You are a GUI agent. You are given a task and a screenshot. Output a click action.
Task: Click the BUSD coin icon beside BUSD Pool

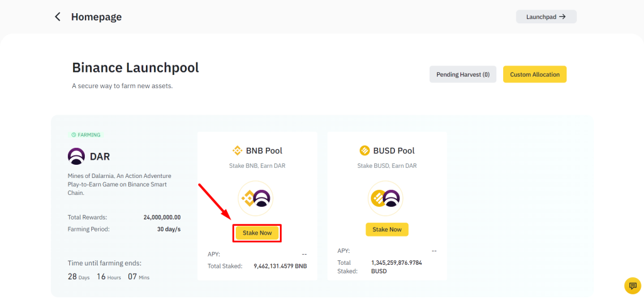[x=365, y=151]
